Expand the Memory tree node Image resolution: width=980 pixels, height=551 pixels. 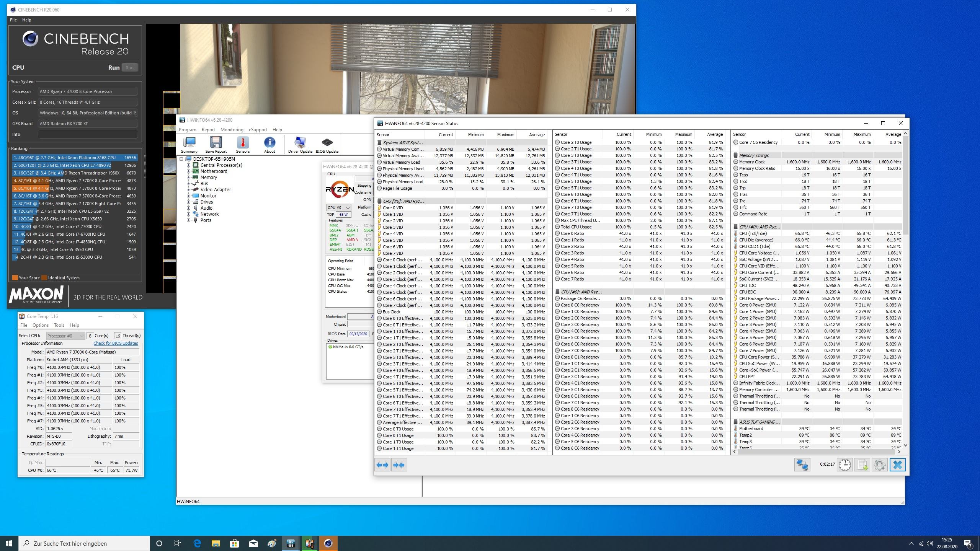pyautogui.click(x=189, y=178)
